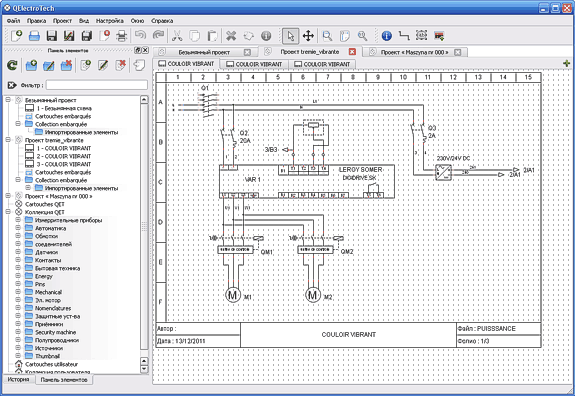The height and width of the screenshot is (396, 575).
Task: Open default conductor properties icon
Action: 404,36
